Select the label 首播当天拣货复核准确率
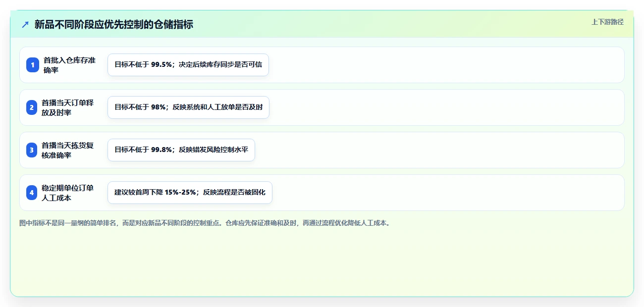Screen dimensions: 644x307 click(x=68, y=150)
